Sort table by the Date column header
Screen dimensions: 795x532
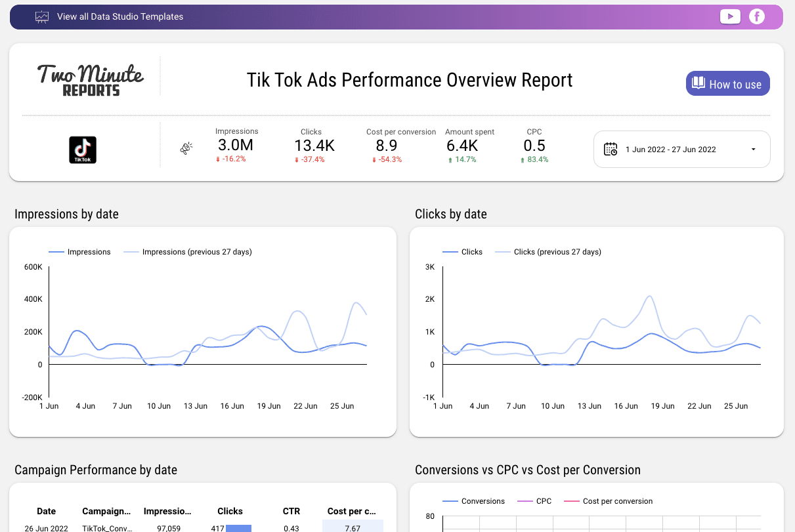tap(46, 511)
